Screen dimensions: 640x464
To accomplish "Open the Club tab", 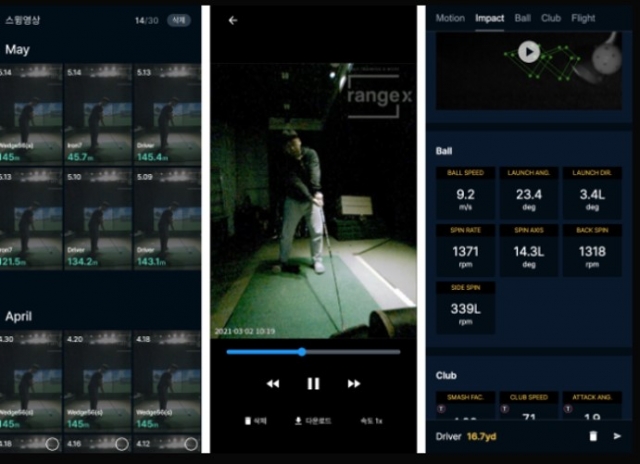I will (x=551, y=18).
